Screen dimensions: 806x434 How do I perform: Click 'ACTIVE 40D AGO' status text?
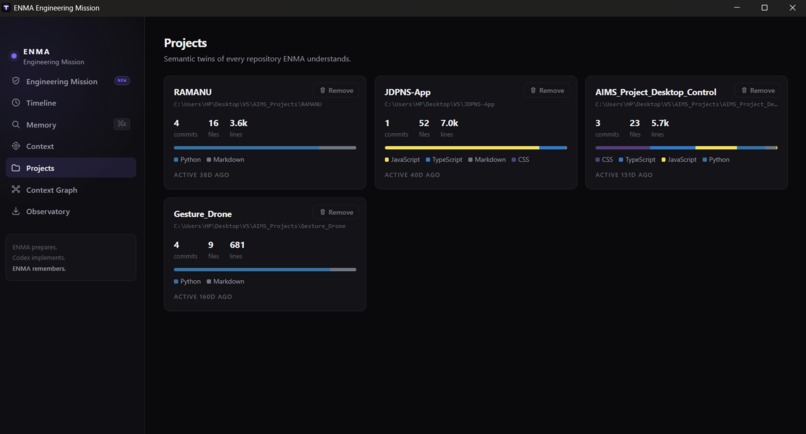[x=412, y=175]
